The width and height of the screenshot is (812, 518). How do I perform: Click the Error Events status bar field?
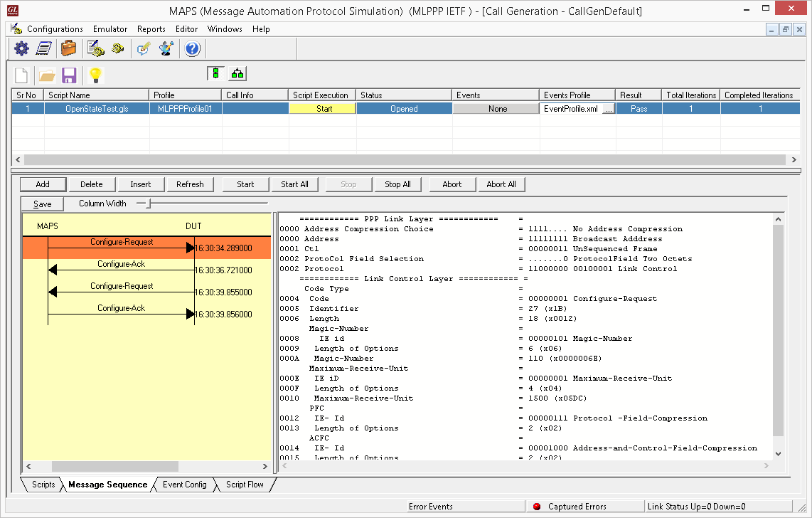click(466, 507)
